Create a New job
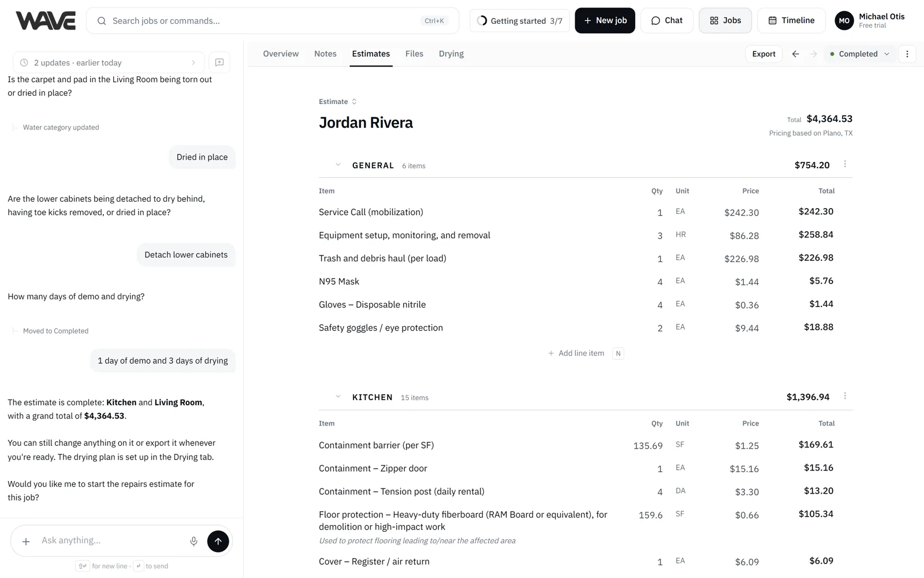The width and height of the screenshot is (924, 578). click(x=605, y=21)
